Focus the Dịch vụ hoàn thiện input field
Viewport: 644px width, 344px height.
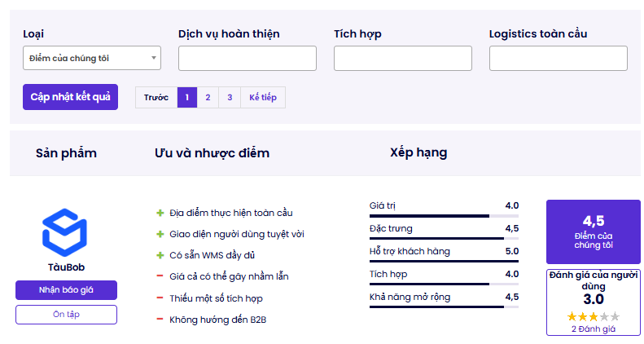tap(248, 59)
